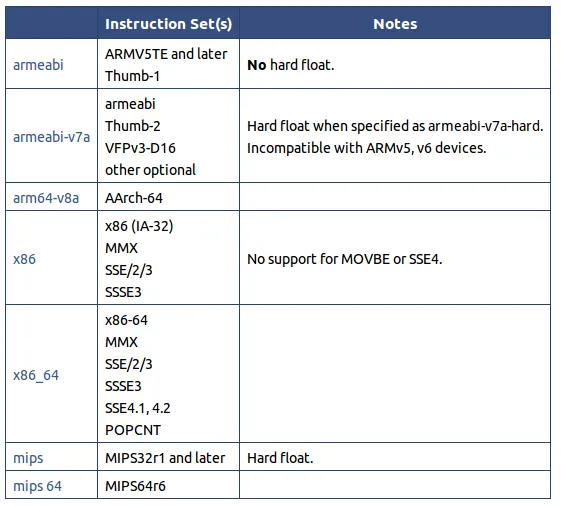The height and width of the screenshot is (507, 561).
Task: Click the Notes column header
Action: point(395,24)
